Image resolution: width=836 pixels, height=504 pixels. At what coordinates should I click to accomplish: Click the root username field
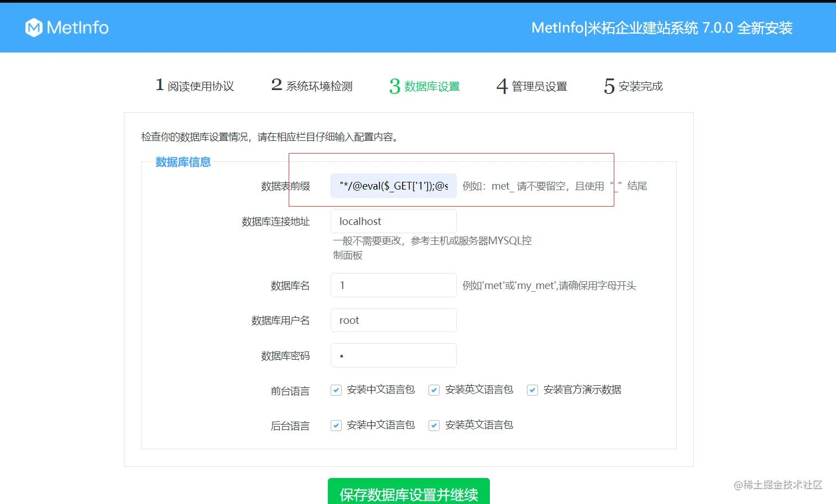click(x=393, y=320)
